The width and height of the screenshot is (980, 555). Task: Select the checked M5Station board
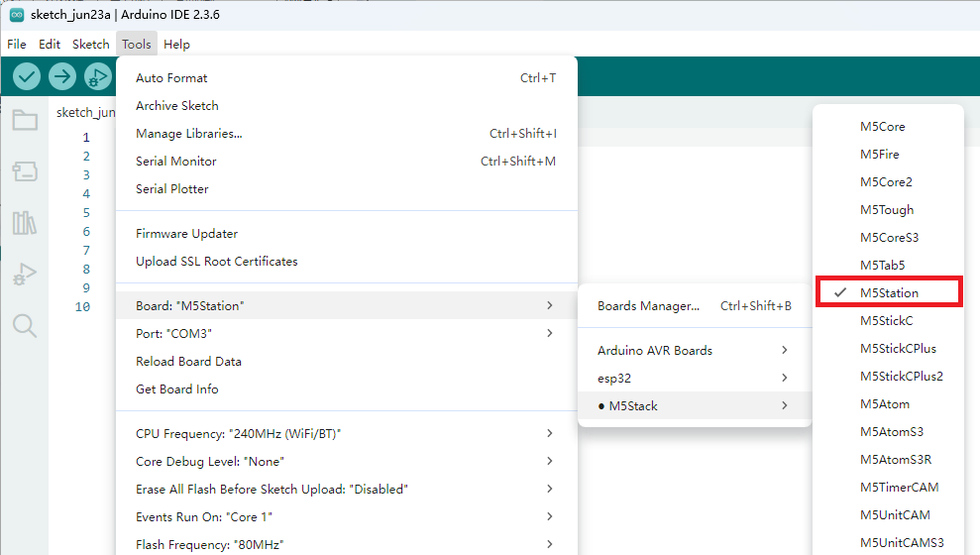[x=888, y=292]
